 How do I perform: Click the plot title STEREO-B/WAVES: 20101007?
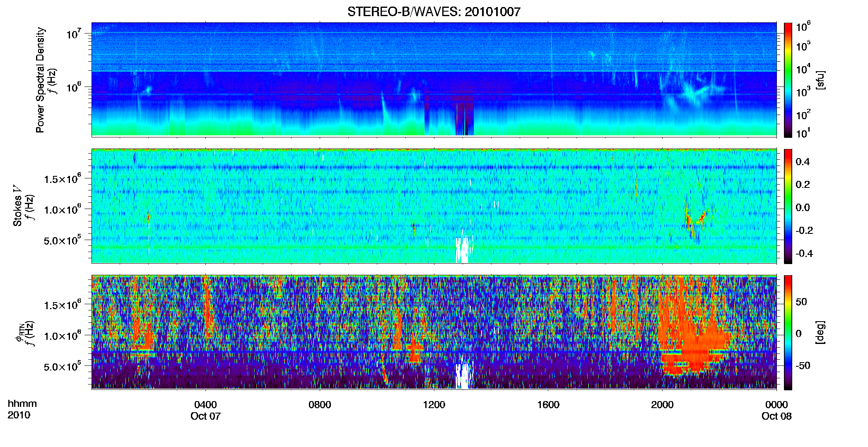tap(434, 12)
